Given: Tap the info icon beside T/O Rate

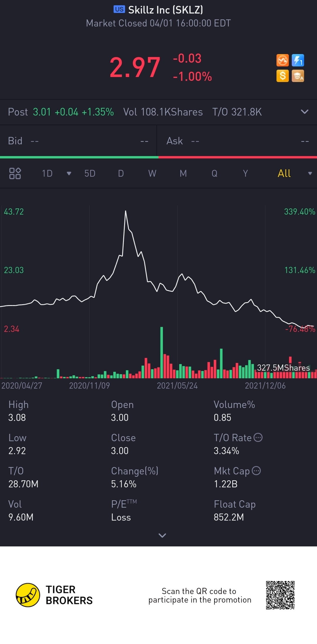Looking at the screenshot, I should (258, 437).
